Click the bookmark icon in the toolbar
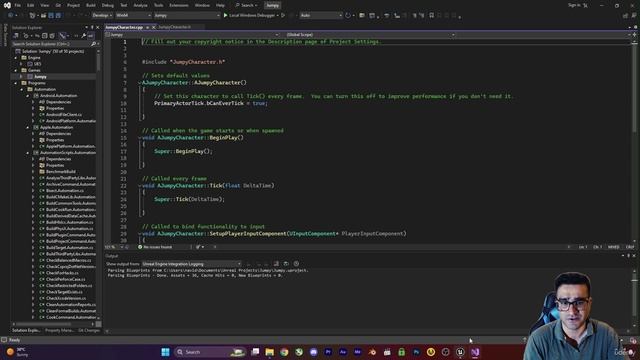The image size is (640, 360). 431,16
